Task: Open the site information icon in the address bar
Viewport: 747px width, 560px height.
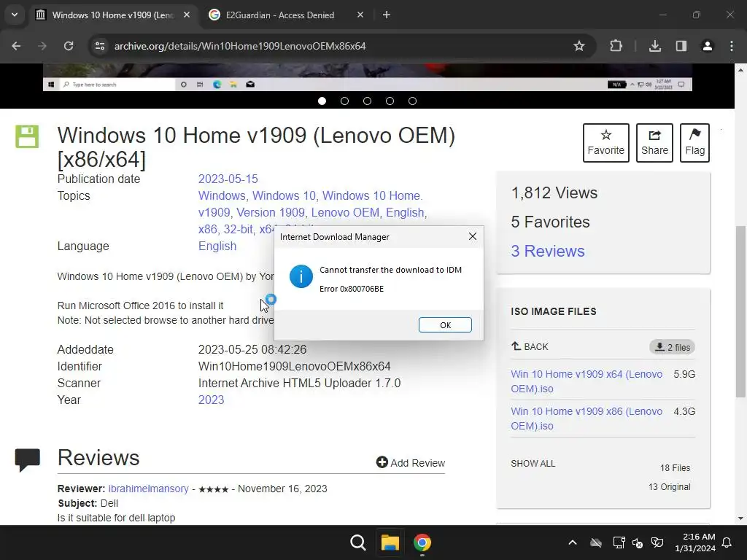Action: (100, 46)
